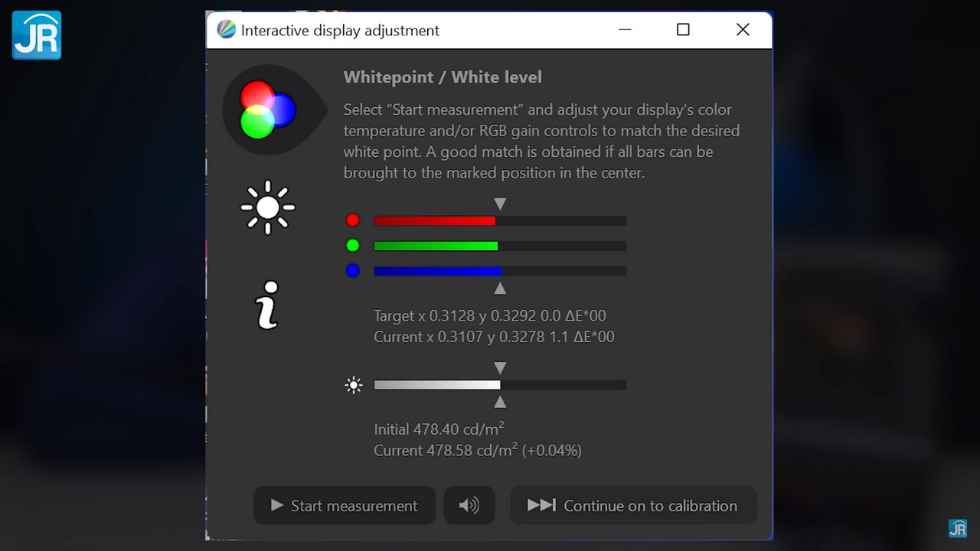
Task: Click the small brightness icon beside luminance bar
Action: click(x=354, y=385)
